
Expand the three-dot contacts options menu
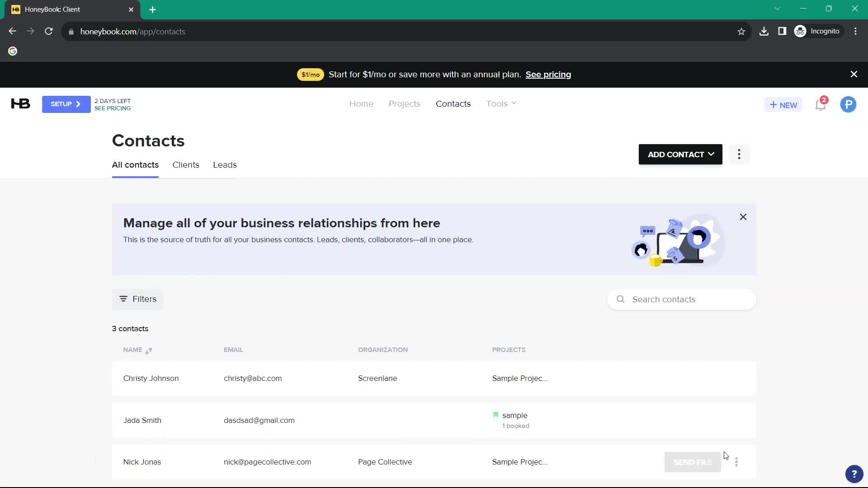pyautogui.click(x=739, y=155)
